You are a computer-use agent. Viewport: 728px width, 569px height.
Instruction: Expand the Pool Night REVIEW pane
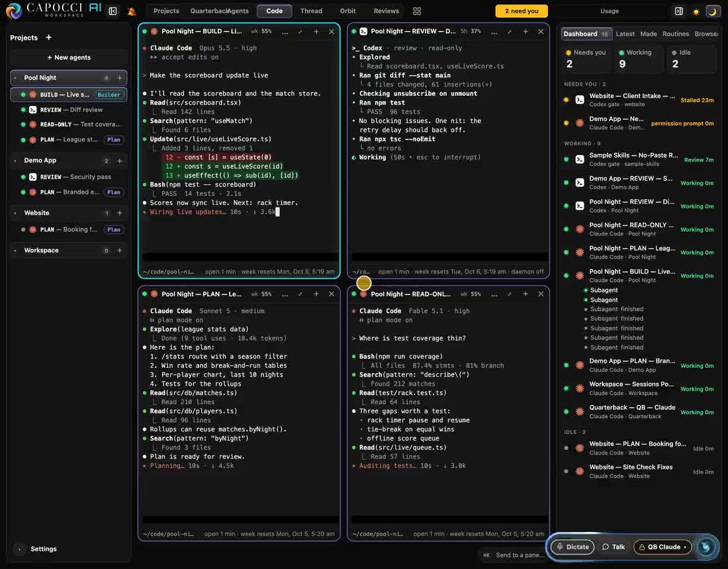(x=510, y=32)
